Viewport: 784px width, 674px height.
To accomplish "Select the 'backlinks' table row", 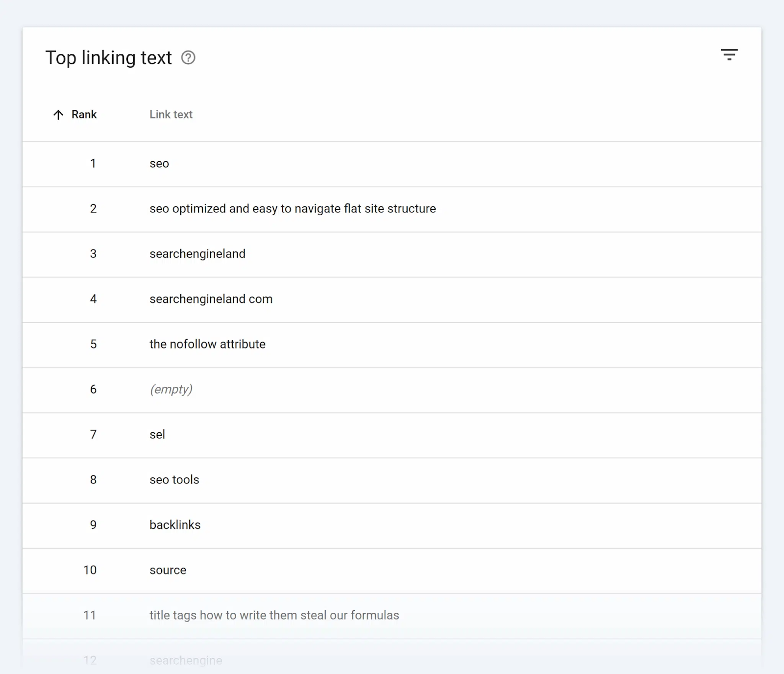I will click(x=175, y=524).
